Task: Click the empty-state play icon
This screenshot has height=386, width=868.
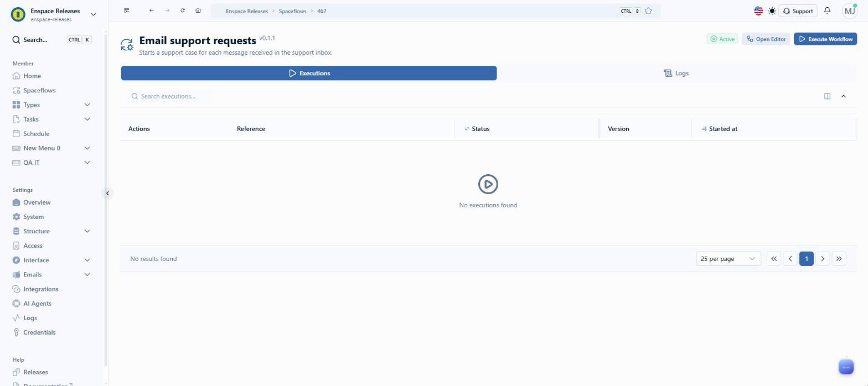Action: tap(488, 184)
